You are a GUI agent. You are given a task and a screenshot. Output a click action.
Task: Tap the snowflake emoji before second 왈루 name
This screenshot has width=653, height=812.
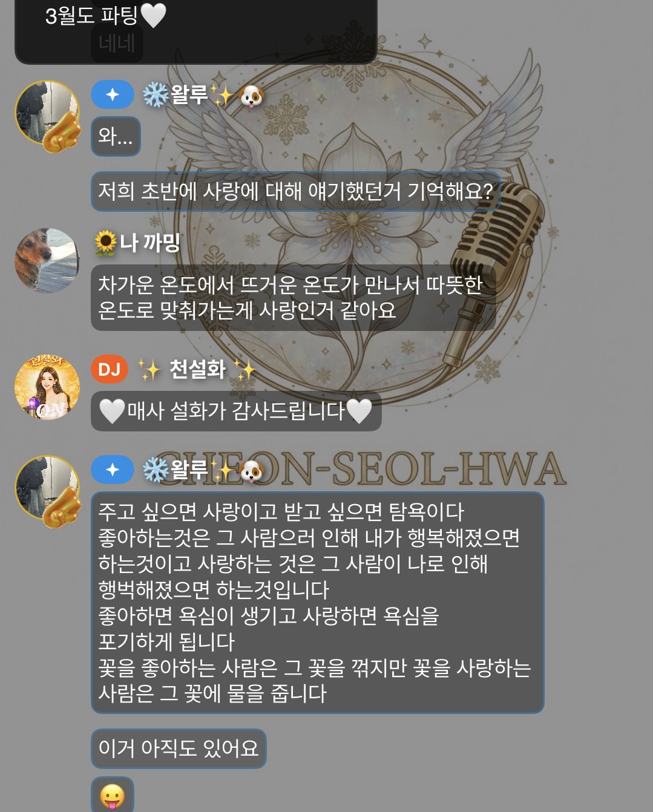(156, 470)
